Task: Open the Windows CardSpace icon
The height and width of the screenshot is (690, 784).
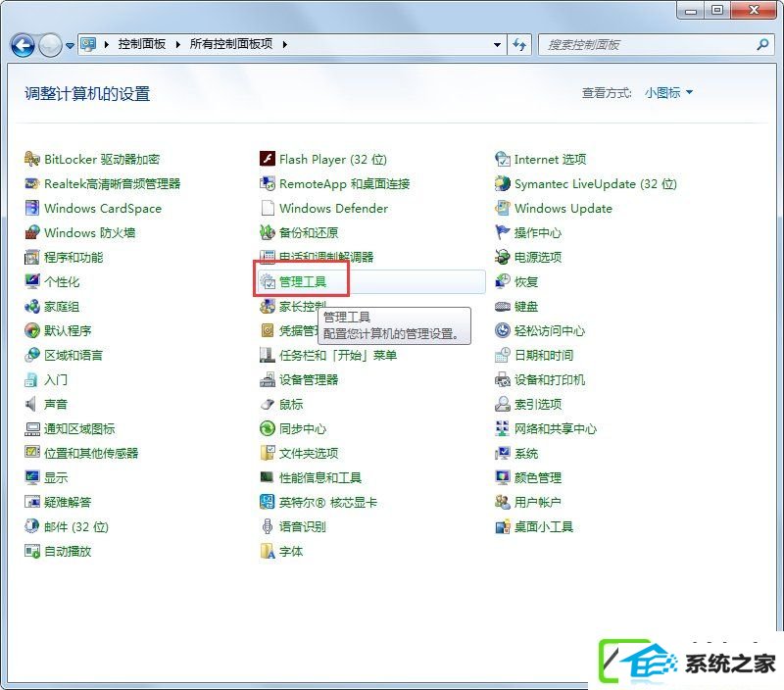Action: (32, 208)
